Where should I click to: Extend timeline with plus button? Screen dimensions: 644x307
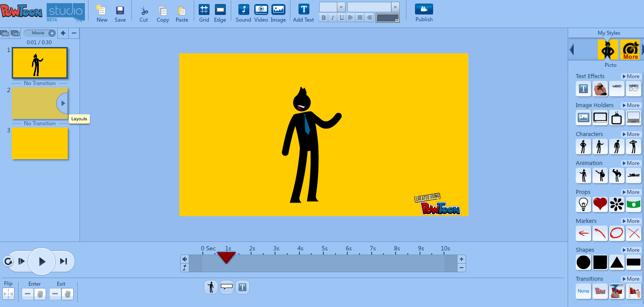coord(462,259)
